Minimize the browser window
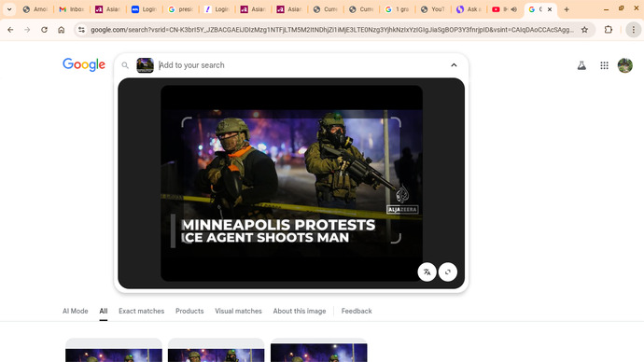 (x=607, y=9)
